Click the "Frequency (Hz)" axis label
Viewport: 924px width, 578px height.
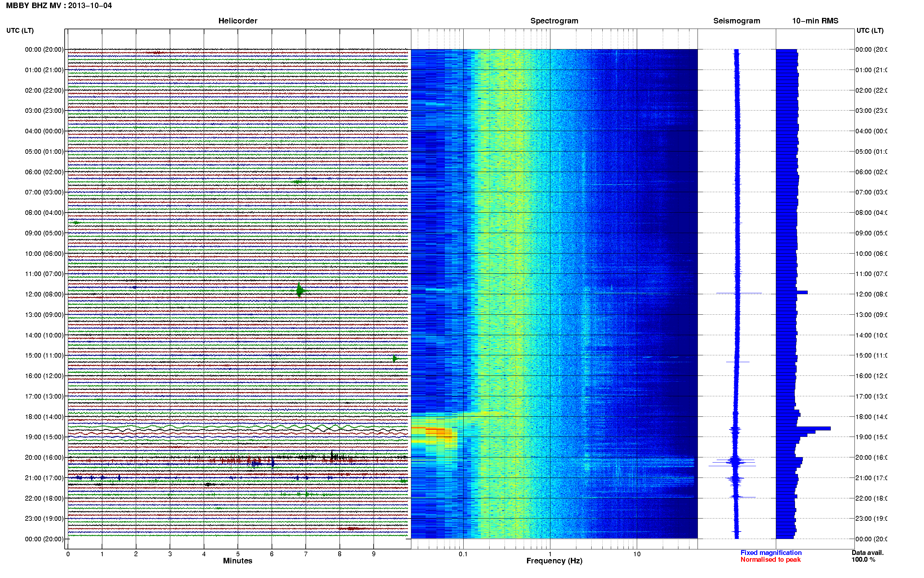point(554,561)
